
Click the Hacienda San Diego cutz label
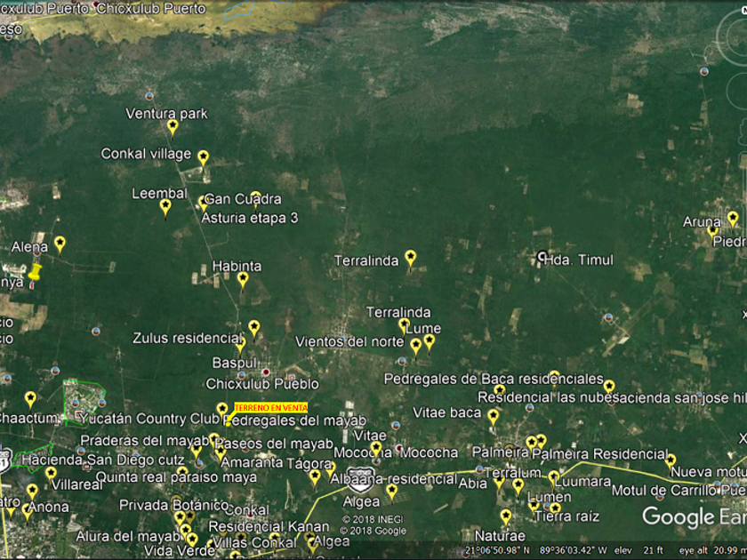pos(103,460)
